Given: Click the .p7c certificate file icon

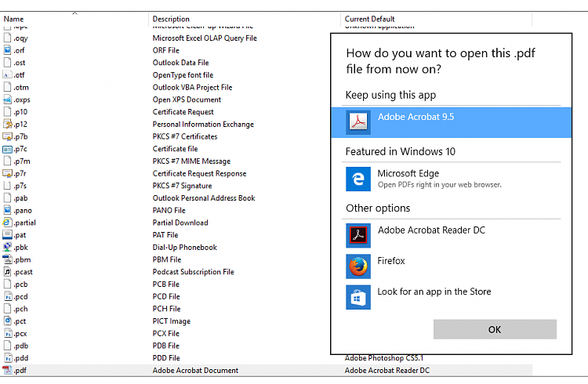Looking at the screenshot, I should [7, 149].
